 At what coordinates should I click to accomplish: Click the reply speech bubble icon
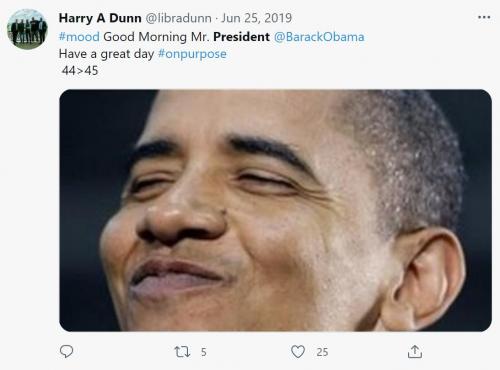(x=66, y=351)
